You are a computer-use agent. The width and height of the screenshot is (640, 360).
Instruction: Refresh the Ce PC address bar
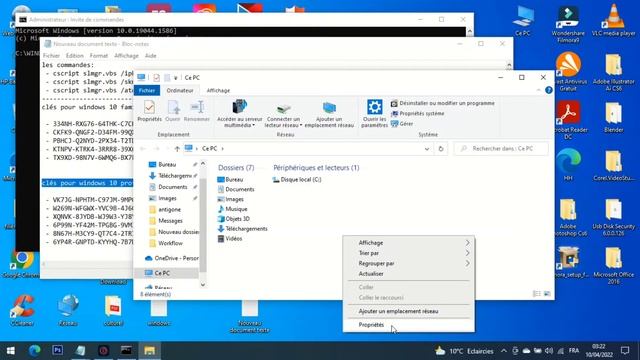(x=441, y=149)
